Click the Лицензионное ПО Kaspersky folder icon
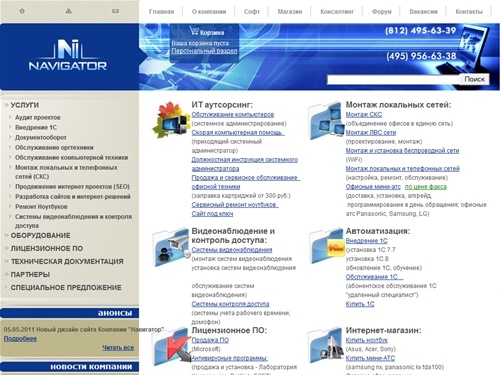 (171, 347)
